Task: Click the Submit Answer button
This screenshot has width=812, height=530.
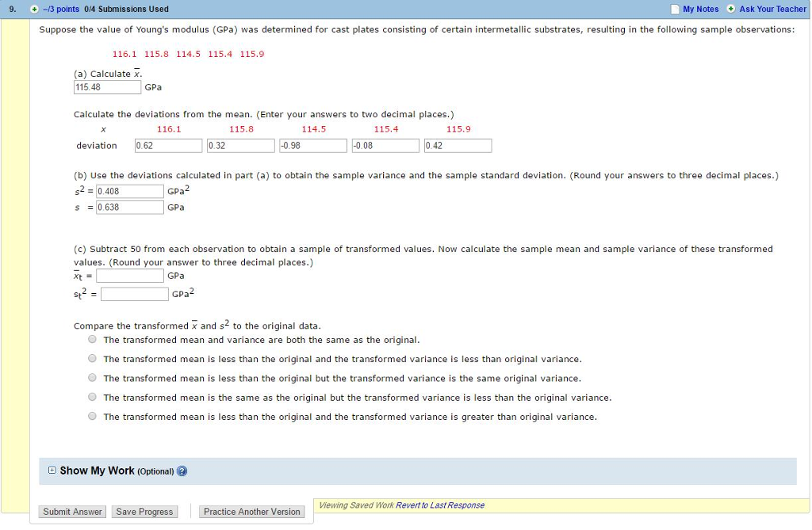Action: tap(72, 511)
